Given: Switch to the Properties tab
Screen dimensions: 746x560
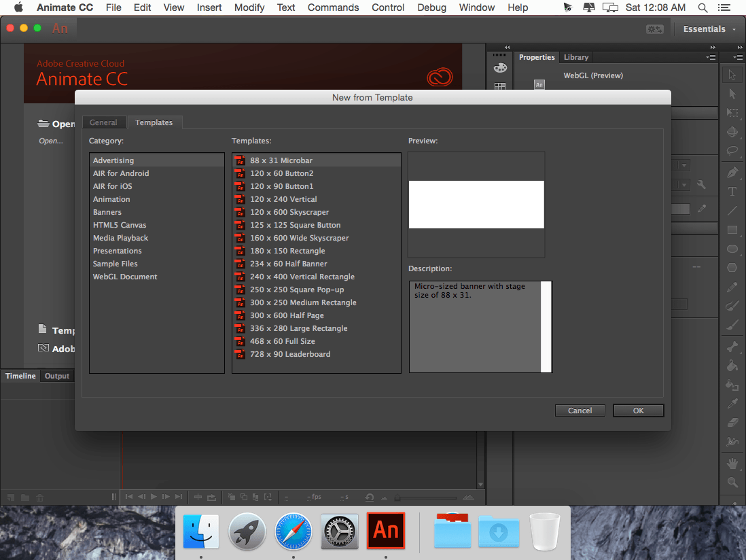Looking at the screenshot, I should [x=537, y=57].
